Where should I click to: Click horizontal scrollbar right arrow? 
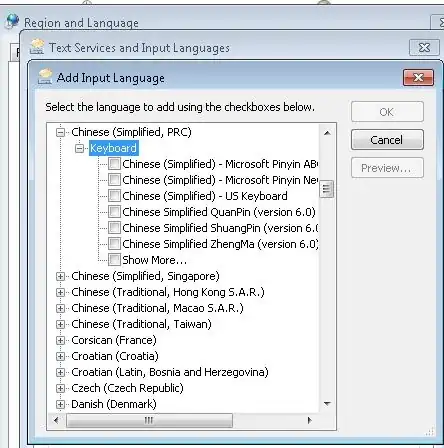pos(309,420)
